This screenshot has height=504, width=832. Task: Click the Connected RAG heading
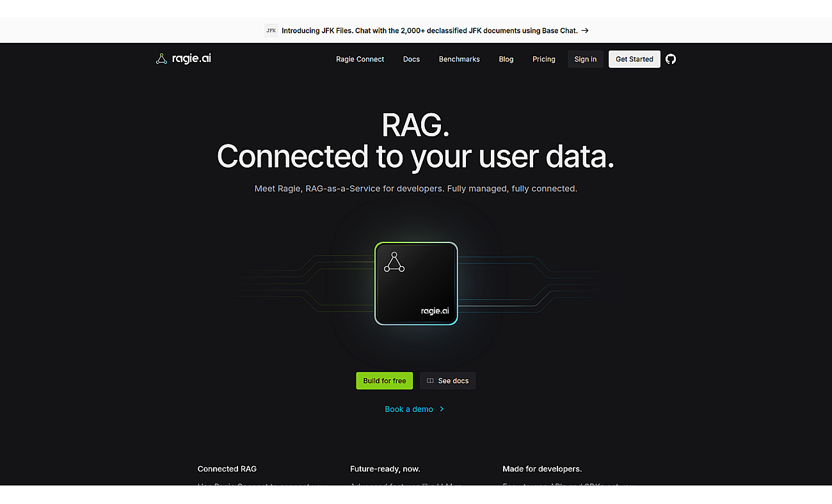[227, 469]
